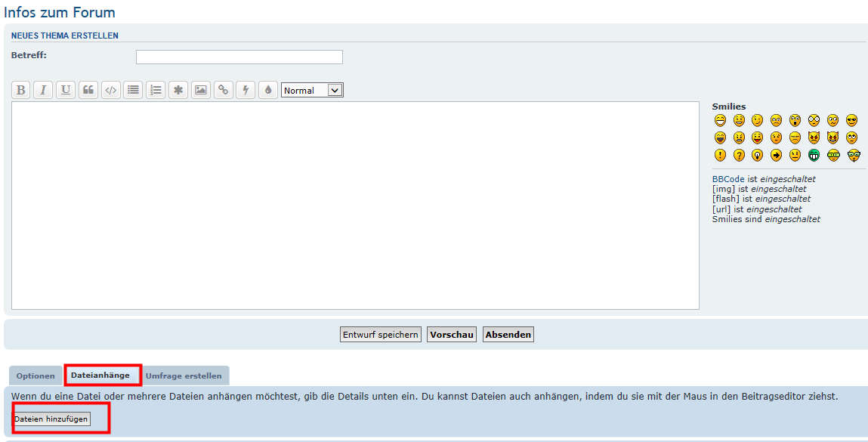This screenshot has height=442, width=868.
Task: Pick a font colour with the droplet icon
Action: click(268, 90)
